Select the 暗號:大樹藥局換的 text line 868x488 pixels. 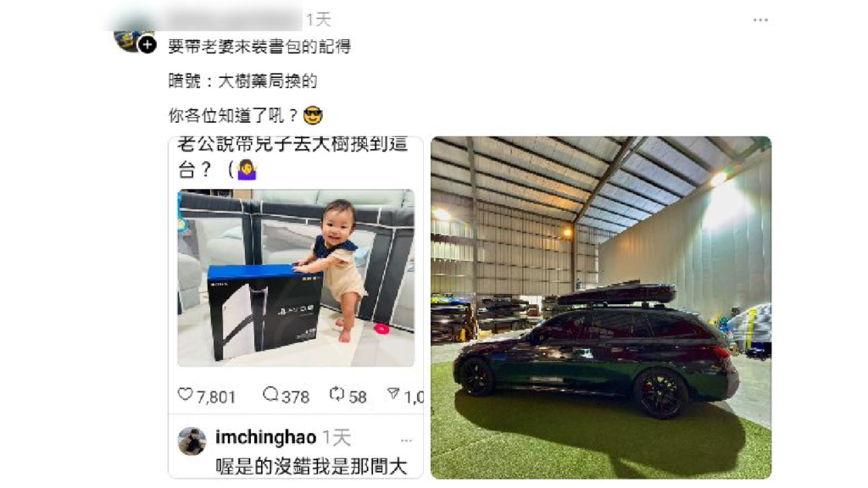tap(242, 81)
